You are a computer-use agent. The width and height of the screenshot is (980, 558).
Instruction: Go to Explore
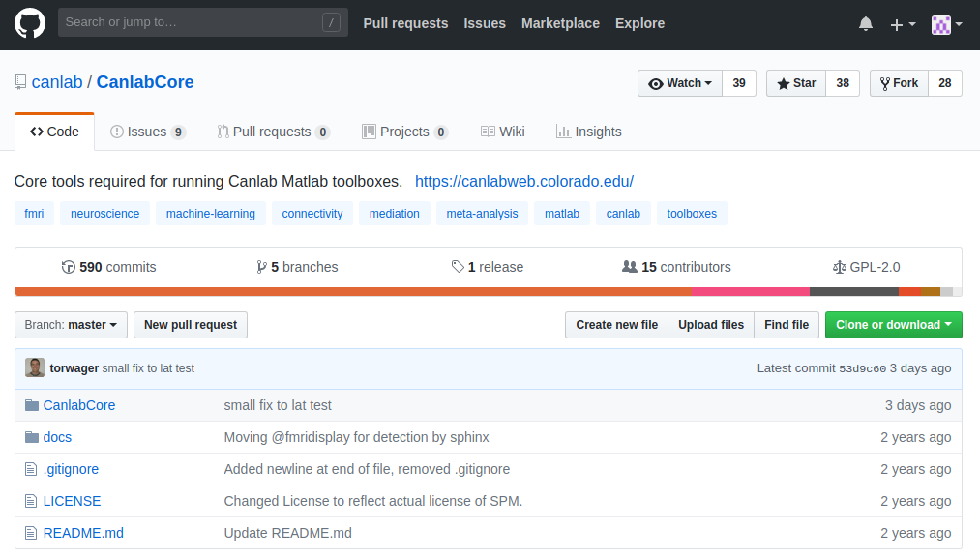[640, 23]
